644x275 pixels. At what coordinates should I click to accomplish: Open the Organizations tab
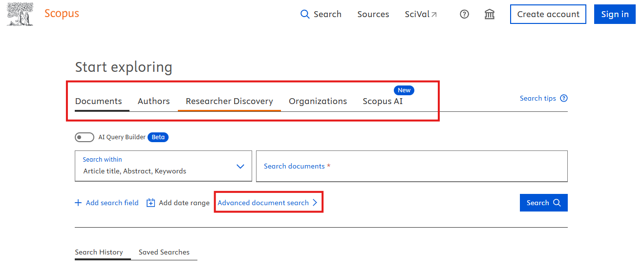318,101
